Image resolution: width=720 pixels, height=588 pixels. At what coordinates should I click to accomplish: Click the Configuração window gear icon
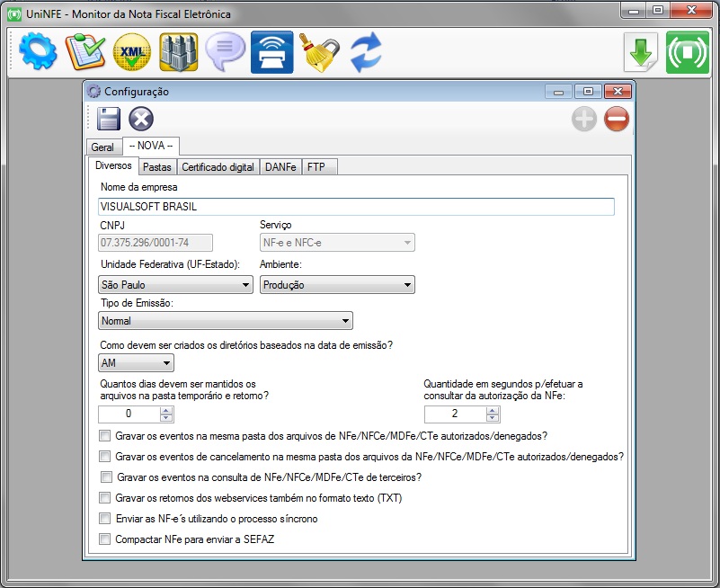pyautogui.click(x=93, y=92)
